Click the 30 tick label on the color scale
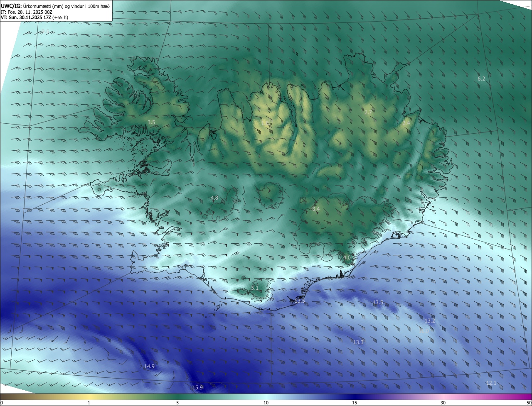532x406 pixels. coord(443,403)
